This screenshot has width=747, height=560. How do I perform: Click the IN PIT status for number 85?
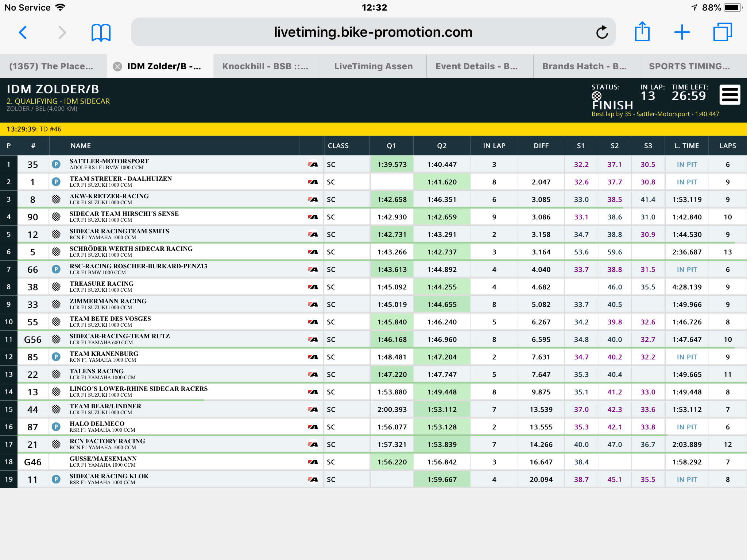click(687, 357)
